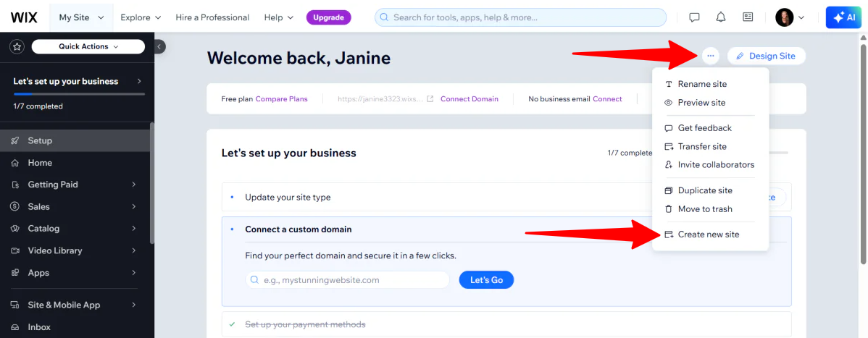
Task: Click the Compare Plans link
Action: tap(281, 99)
